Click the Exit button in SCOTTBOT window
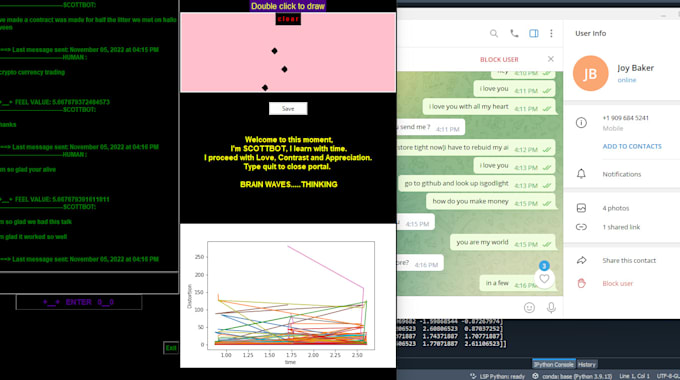 [171, 348]
